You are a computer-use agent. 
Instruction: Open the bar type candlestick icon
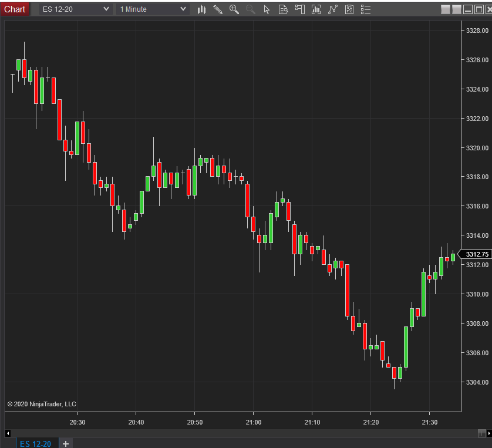(201, 9)
